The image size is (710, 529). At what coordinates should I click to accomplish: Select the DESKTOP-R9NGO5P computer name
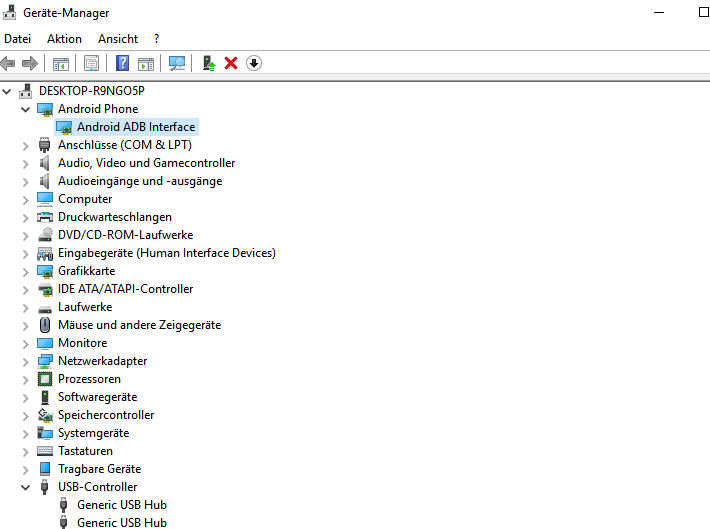pos(91,91)
